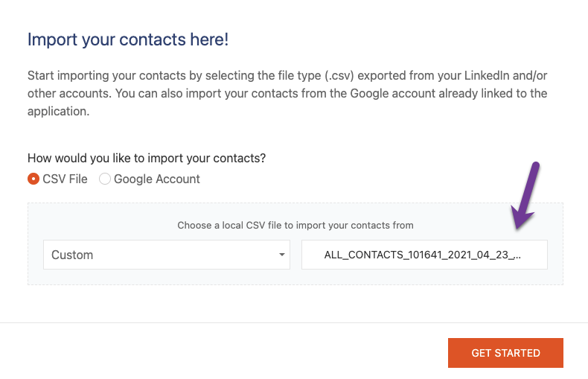Select the Google Account radio button

[x=105, y=179]
